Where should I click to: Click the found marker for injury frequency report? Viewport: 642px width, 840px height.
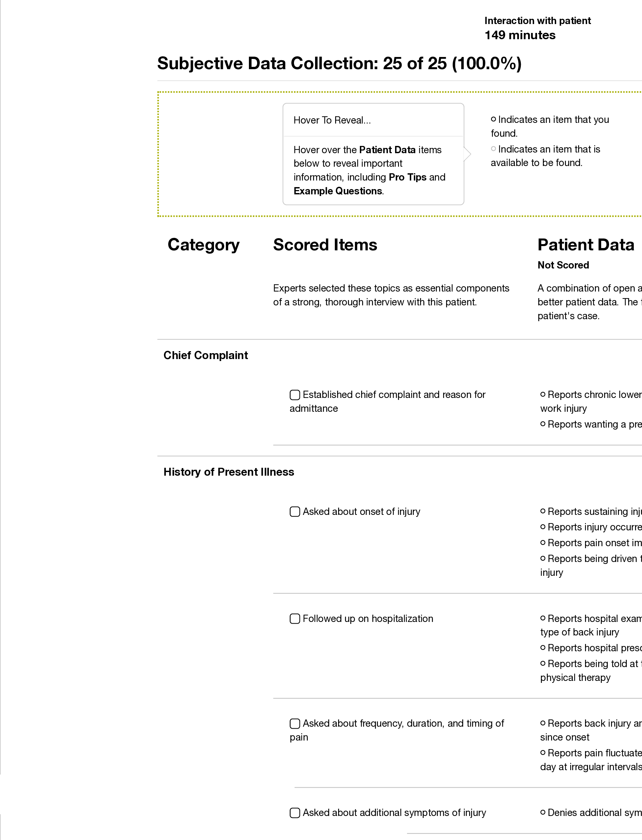(x=543, y=724)
